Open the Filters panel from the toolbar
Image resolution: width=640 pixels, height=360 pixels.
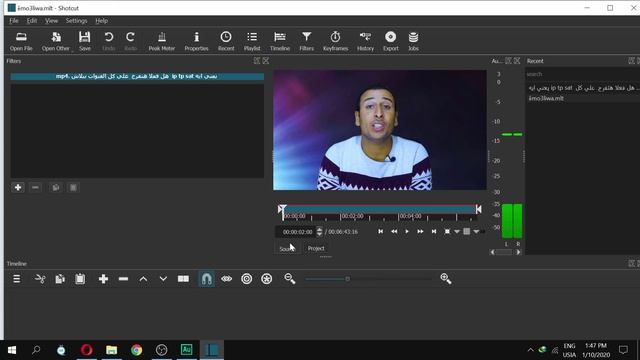pos(307,41)
